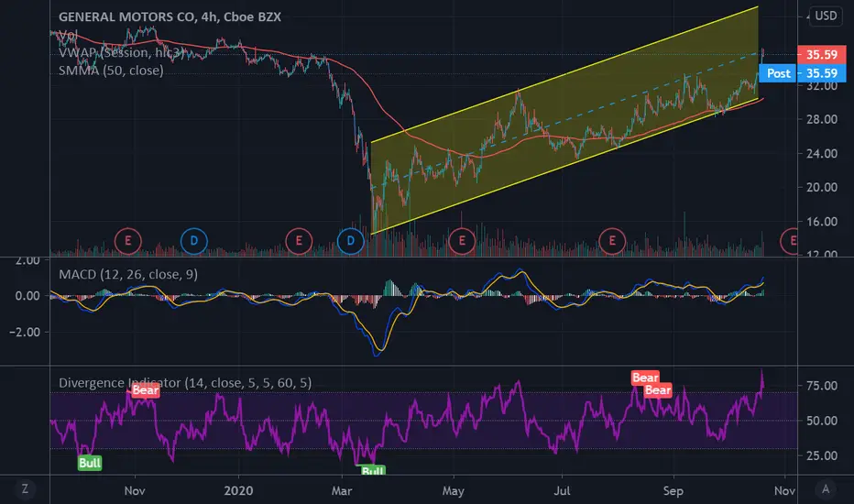Select the Divergence Indicator legend text

[185, 382]
